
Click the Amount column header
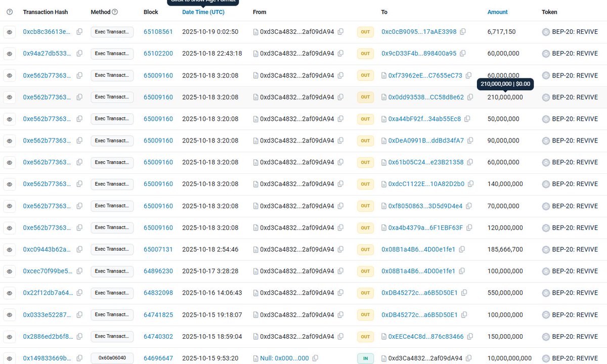(498, 12)
